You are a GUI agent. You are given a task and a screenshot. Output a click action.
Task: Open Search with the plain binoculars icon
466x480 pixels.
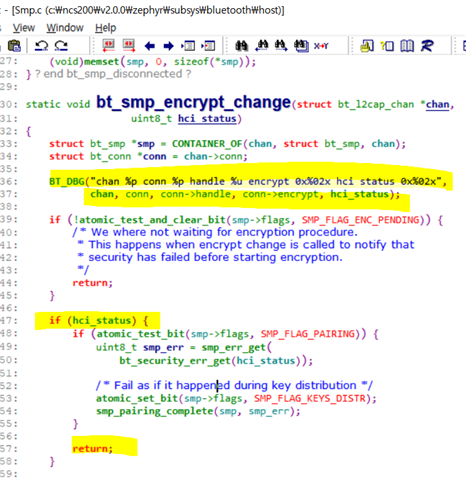tap(241, 46)
